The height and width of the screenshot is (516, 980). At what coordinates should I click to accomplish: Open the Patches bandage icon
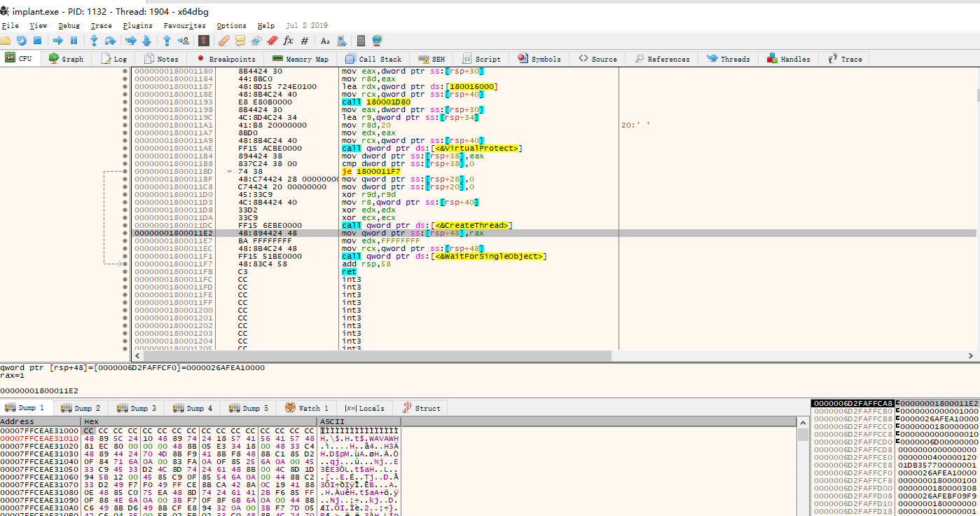pos(224,41)
